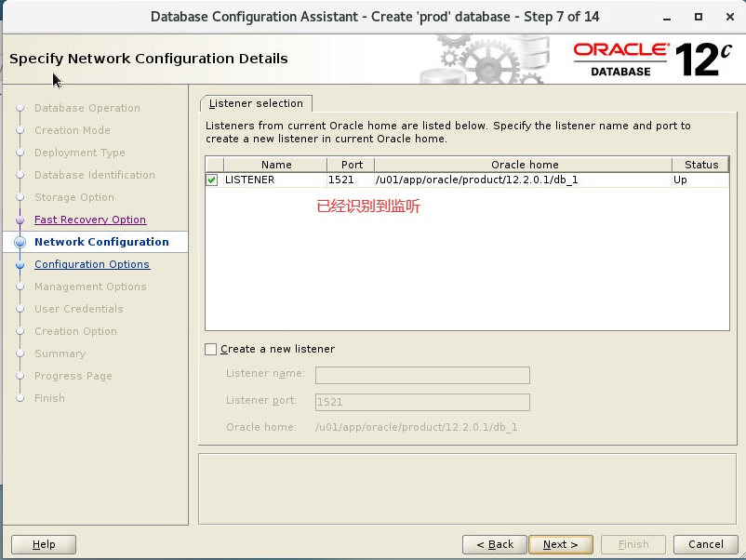Screen dimensions: 746x560
Task: Click the Deployment Type step label
Action: pyautogui.click(x=80, y=153)
